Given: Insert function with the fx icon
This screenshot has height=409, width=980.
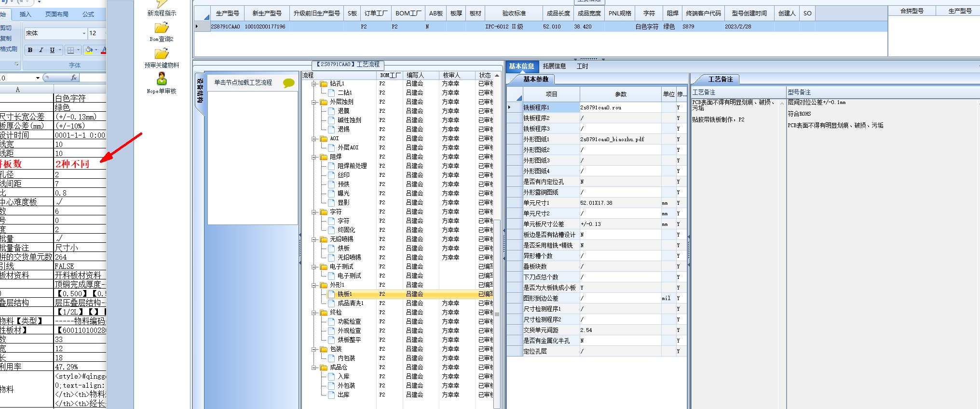Looking at the screenshot, I should click(74, 78).
